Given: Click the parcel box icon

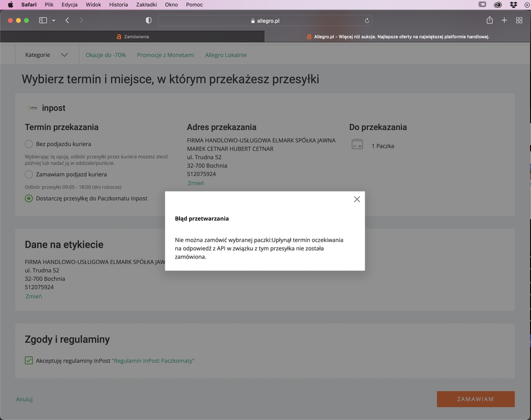Looking at the screenshot, I should tap(357, 144).
